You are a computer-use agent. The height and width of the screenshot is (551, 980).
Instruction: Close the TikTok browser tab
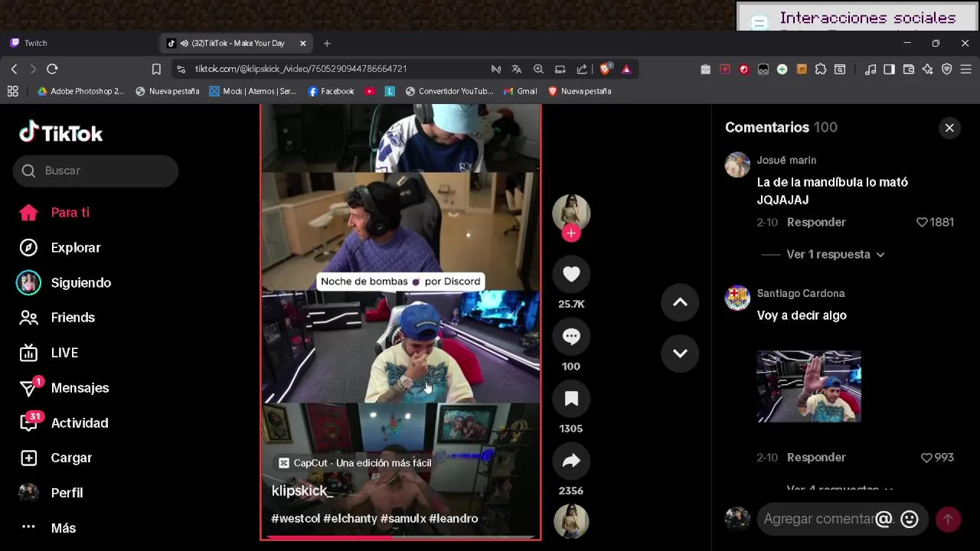pyautogui.click(x=303, y=43)
